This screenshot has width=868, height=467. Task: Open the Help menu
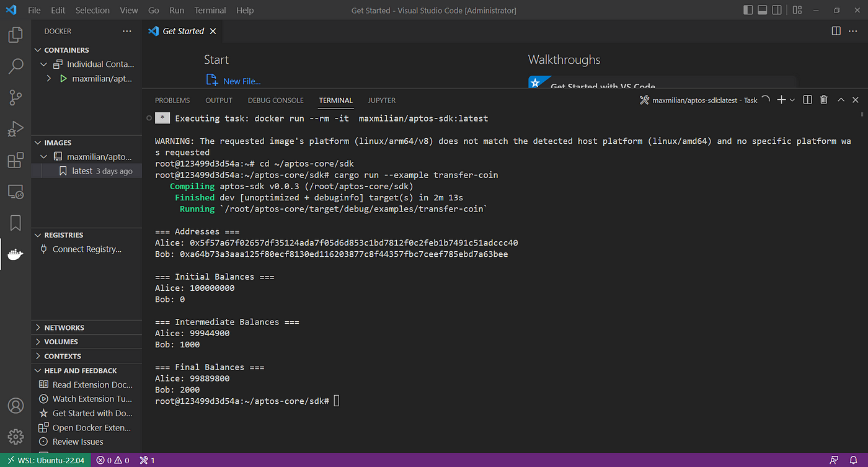click(245, 11)
